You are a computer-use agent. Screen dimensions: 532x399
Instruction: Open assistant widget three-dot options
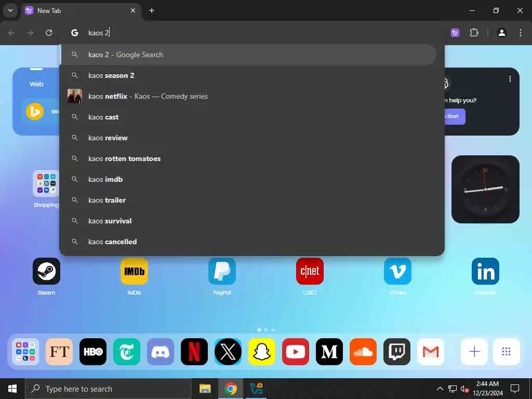tap(510, 79)
